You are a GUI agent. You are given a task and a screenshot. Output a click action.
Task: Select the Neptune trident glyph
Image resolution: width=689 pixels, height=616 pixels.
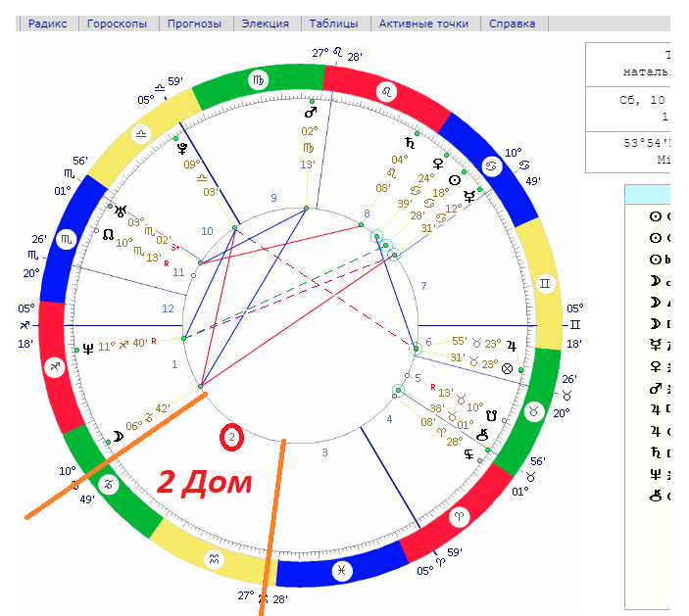click(x=89, y=346)
